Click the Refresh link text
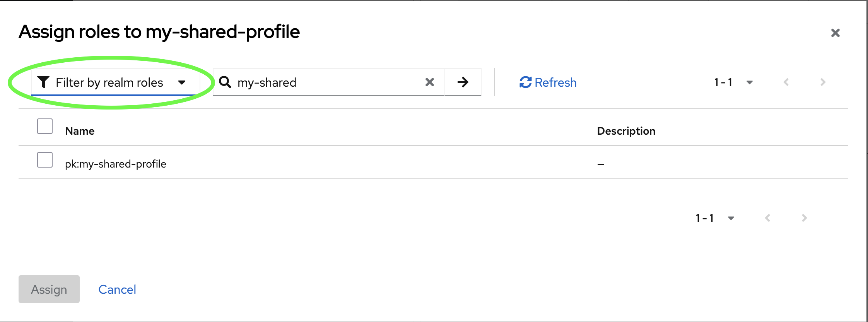The image size is (868, 322). pos(555,82)
